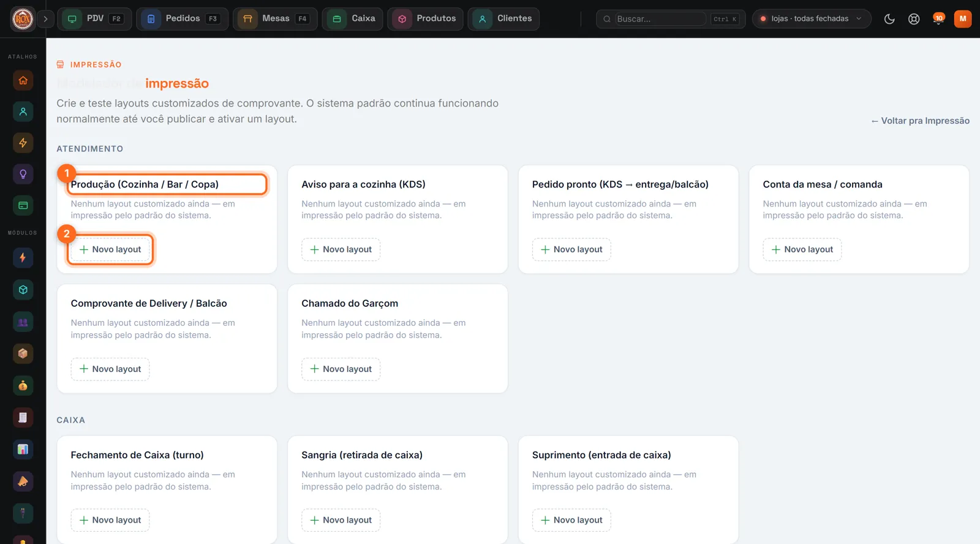
Task: Open the lifebuoy help icon
Action: [914, 19]
